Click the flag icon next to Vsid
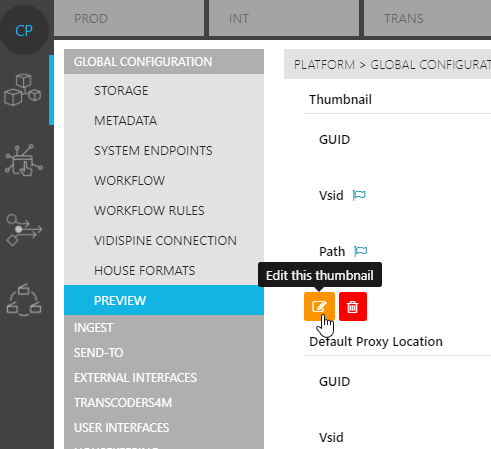Viewport: 491px width, 449px height. pyautogui.click(x=359, y=195)
